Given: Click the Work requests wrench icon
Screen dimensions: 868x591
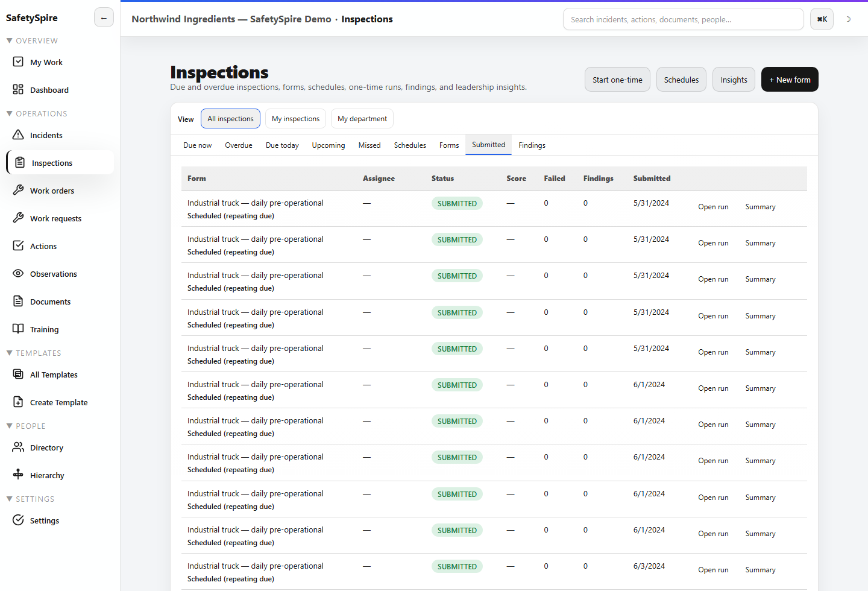Looking at the screenshot, I should pyautogui.click(x=18, y=218).
